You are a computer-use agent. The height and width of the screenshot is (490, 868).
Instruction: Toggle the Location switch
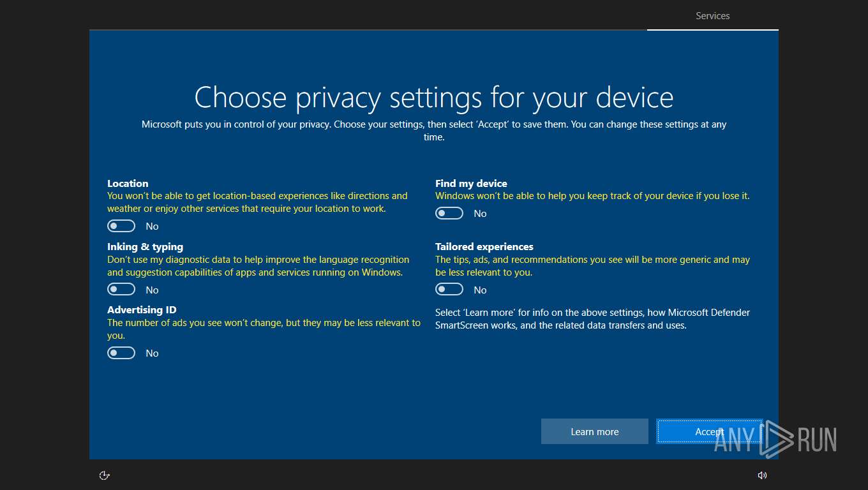pyautogui.click(x=121, y=226)
